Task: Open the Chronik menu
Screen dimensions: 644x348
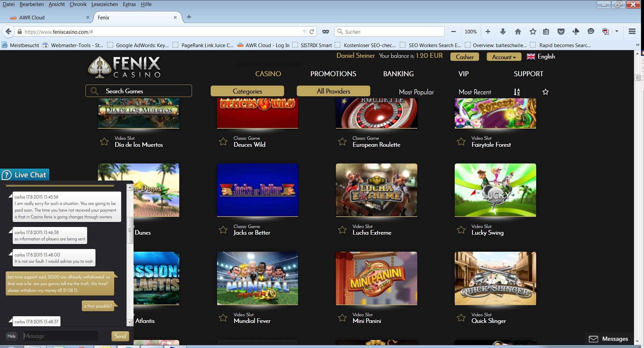Action: pyautogui.click(x=78, y=4)
